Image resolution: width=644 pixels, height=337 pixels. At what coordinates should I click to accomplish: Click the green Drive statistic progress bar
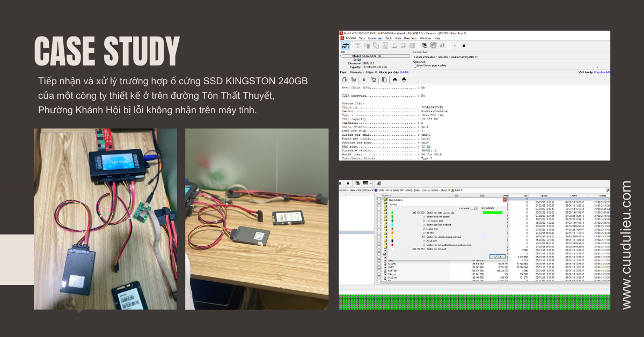(493, 213)
